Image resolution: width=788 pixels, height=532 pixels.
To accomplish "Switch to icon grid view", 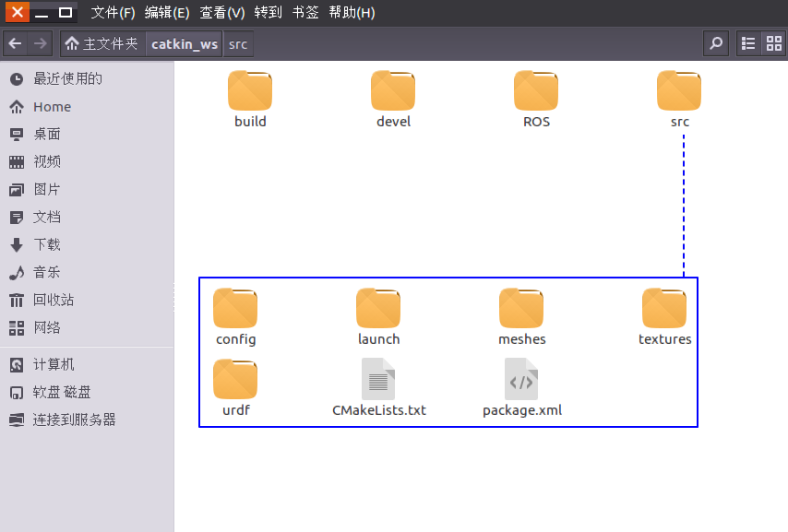I will (x=774, y=43).
